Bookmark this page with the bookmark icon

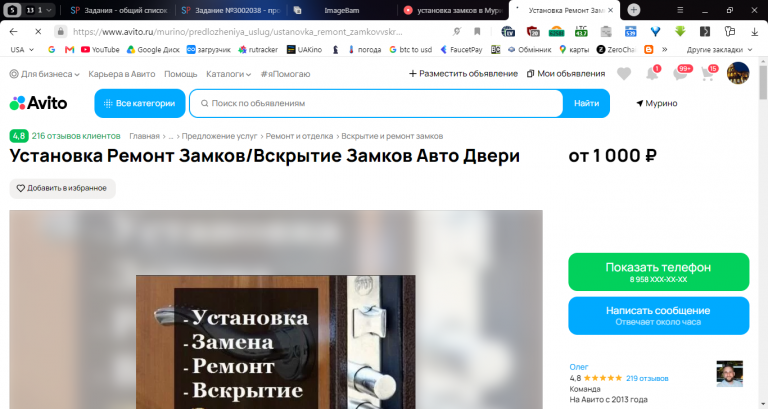point(477,31)
